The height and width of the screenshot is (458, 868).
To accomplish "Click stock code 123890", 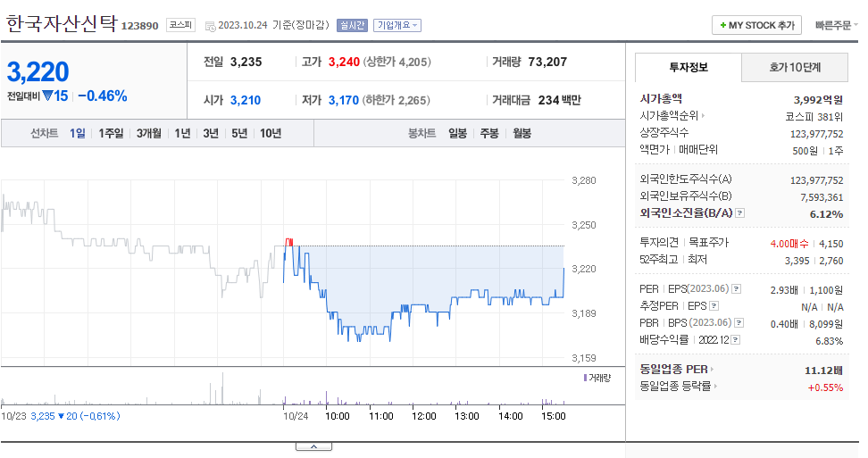I will [x=139, y=26].
